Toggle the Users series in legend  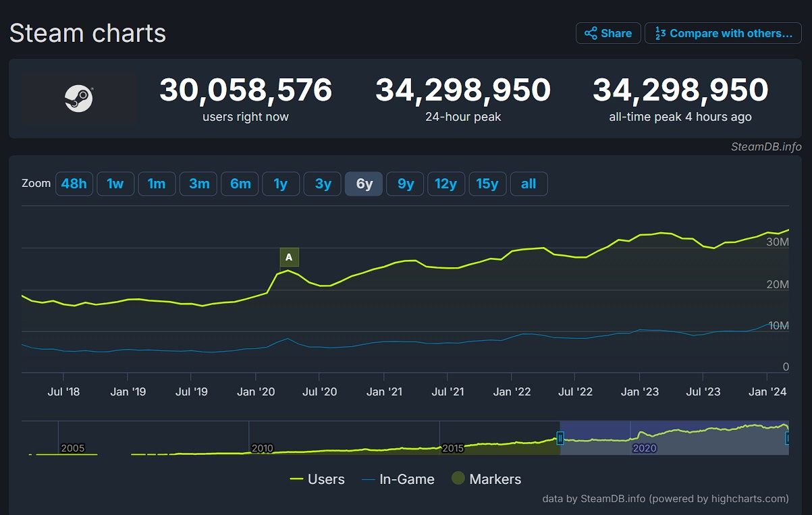317,479
